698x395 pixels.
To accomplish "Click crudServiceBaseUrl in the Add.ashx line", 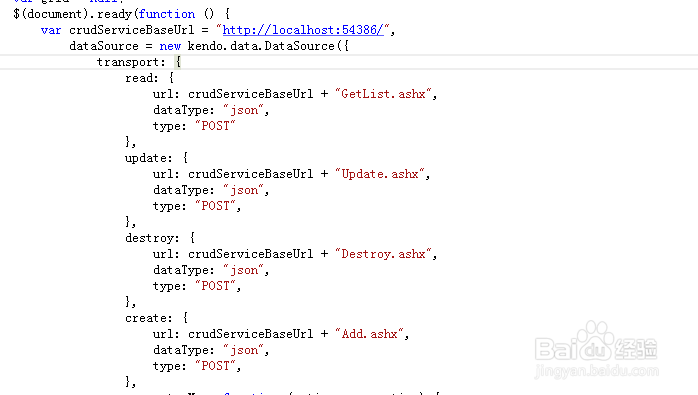I will click(251, 334).
